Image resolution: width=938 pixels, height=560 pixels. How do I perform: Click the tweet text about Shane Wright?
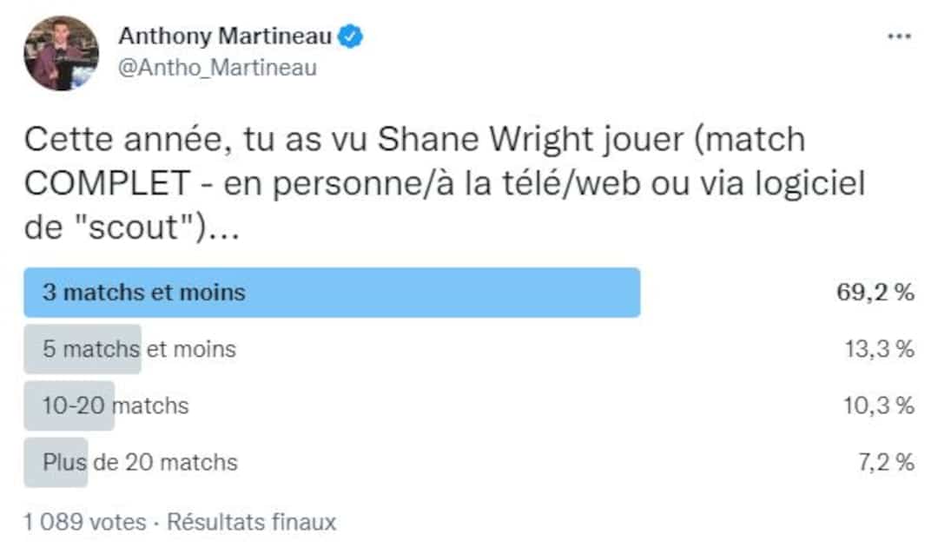(x=445, y=183)
